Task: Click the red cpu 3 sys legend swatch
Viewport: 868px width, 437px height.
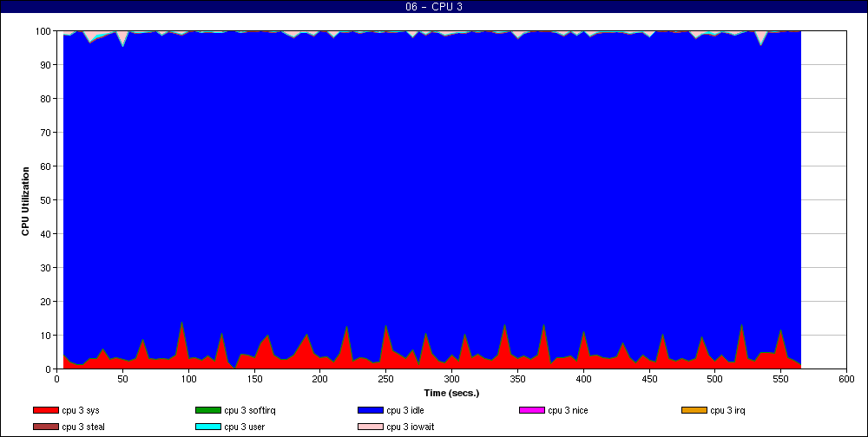Action: click(46, 410)
